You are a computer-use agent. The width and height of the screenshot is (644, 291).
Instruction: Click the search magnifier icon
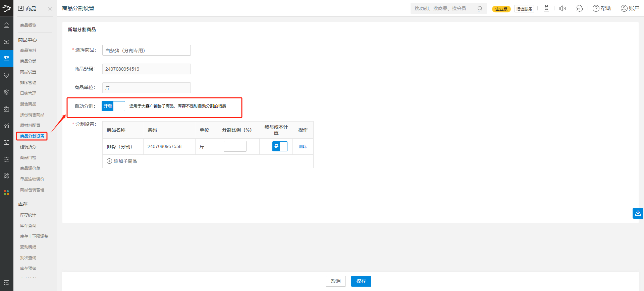tap(480, 8)
